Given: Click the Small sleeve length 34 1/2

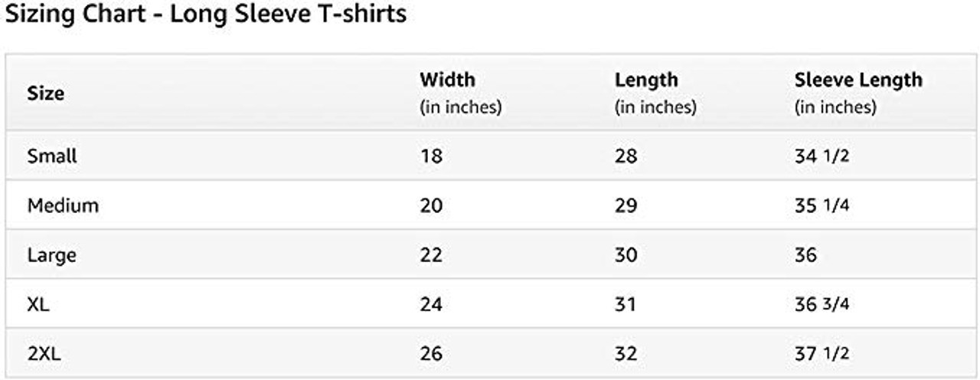Looking at the screenshot, I should tap(822, 156).
